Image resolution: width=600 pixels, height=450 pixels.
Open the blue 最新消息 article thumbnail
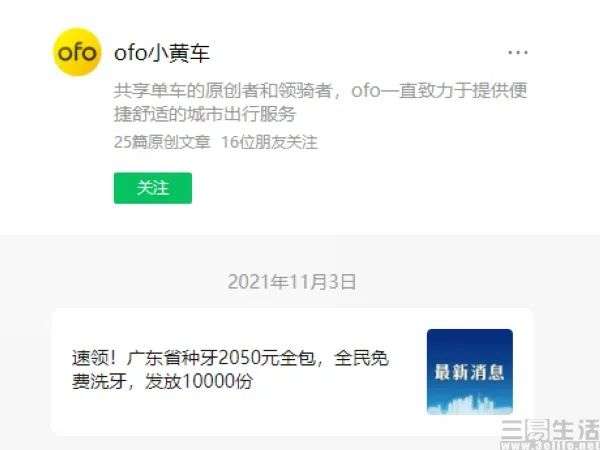470,372
